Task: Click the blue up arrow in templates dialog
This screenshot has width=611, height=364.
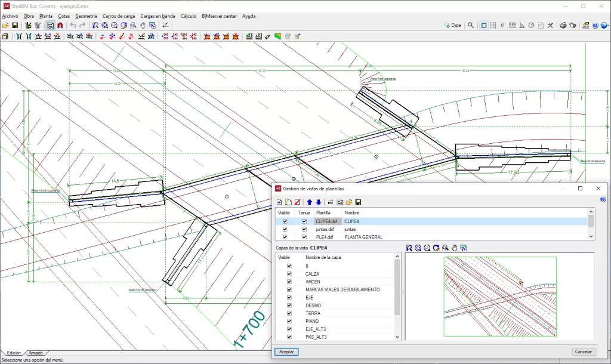Action: (x=309, y=202)
